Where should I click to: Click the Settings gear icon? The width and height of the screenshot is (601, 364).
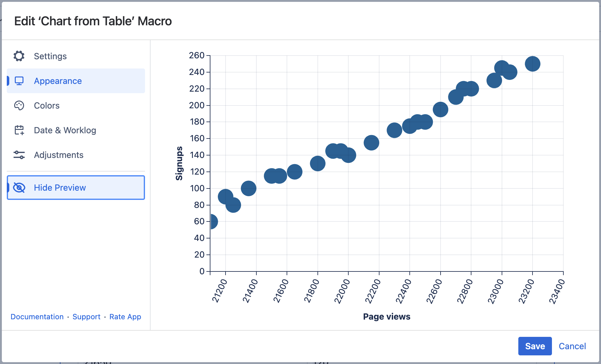(19, 56)
